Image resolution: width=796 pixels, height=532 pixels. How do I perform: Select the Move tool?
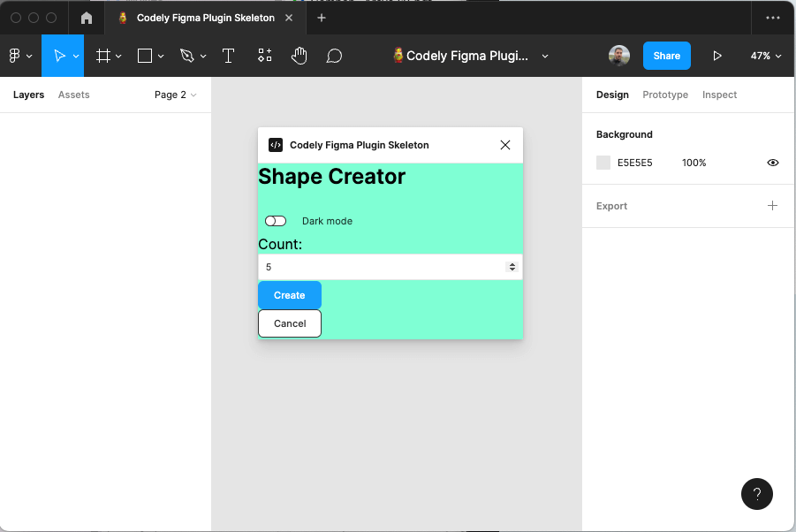click(59, 56)
